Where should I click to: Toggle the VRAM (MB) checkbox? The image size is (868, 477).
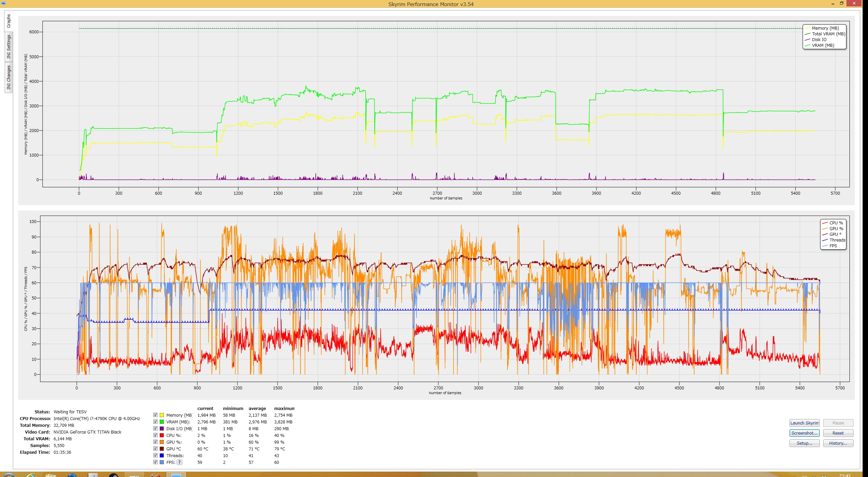point(155,422)
